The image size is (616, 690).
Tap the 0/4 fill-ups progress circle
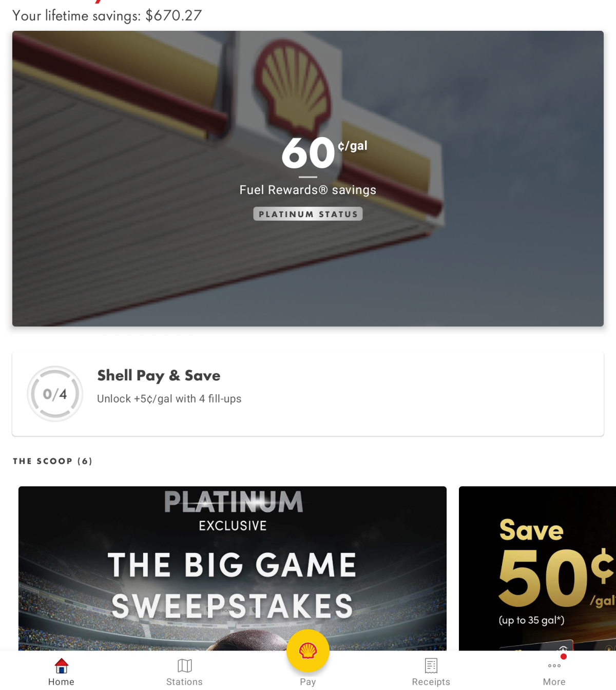(55, 394)
